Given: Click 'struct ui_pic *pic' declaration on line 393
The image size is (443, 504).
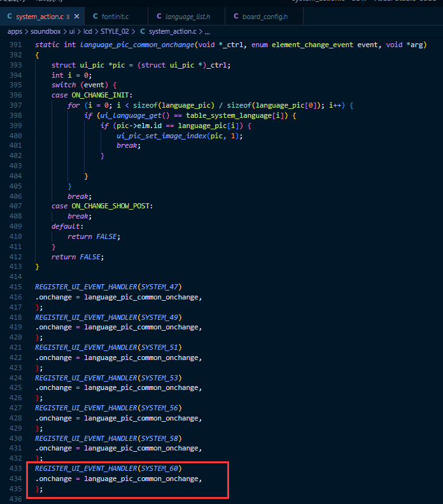Looking at the screenshot, I should click(88, 65).
